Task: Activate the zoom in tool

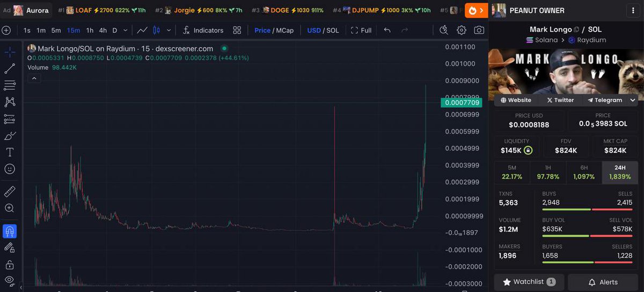Action: (x=10, y=208)
